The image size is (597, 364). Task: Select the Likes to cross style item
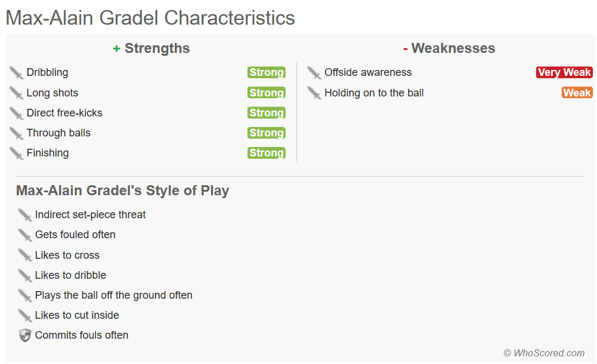click(67, 255)
